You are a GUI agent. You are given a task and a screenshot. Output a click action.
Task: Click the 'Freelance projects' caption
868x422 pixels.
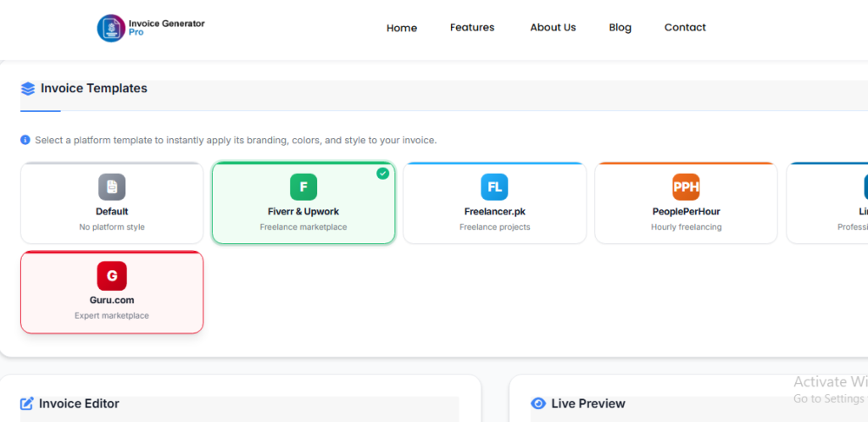pos(495,227)
